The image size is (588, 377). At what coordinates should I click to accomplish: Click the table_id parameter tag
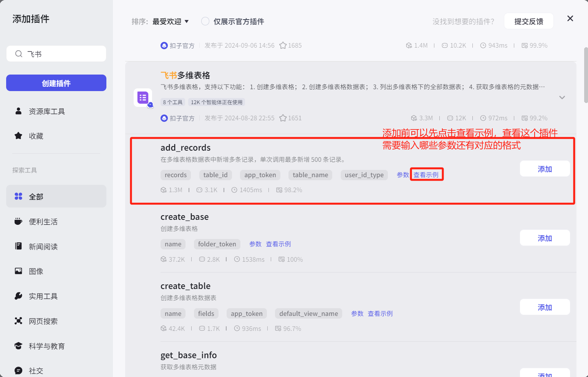215,175
